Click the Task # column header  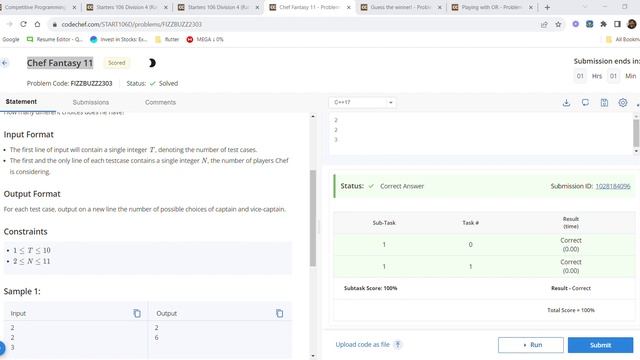[x=470, y=223]
